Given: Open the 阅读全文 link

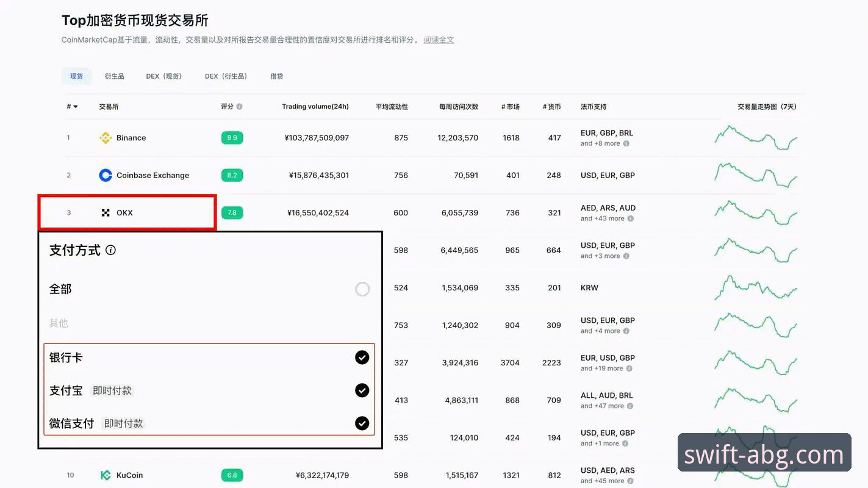Looking at the screenshot, I should pyautogui.click(x=439, y=40).
